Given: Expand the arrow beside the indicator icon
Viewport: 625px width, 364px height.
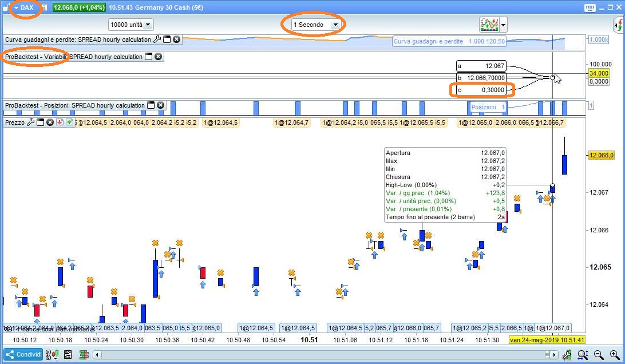Looking at the screenshot, I should (x=504, y=25).
